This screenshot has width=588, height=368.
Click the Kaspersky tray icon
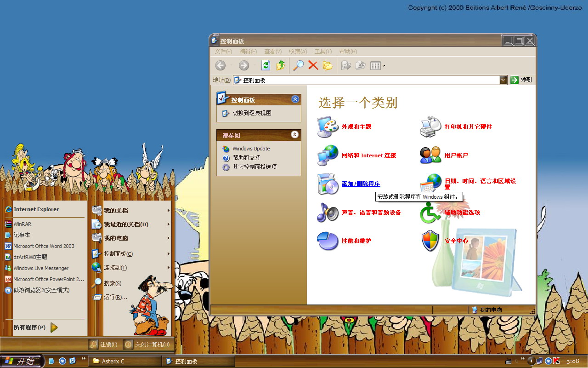coord(556,361)
